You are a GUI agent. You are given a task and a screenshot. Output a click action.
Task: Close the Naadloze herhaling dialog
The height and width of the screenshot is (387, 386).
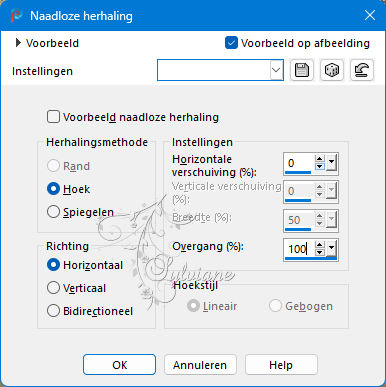pyautogui.click(x=370, y=15)
